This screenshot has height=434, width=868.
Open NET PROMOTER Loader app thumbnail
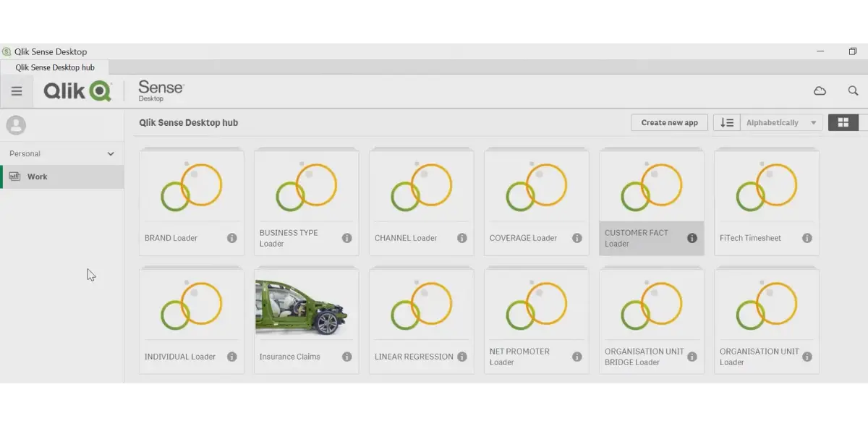[x=537, y=305]
